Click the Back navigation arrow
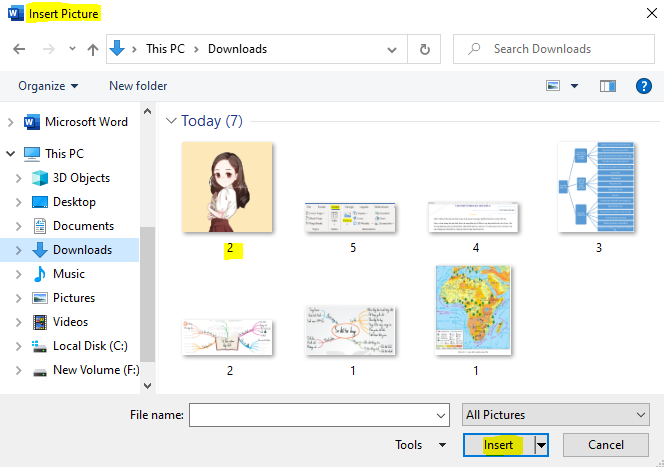664x467 pixels. (x=19, y=49)
